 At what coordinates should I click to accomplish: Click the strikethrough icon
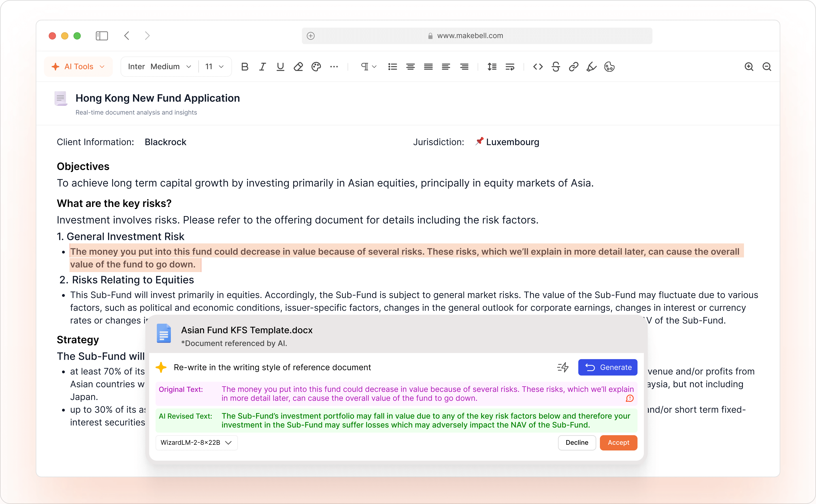pos(555,67)
